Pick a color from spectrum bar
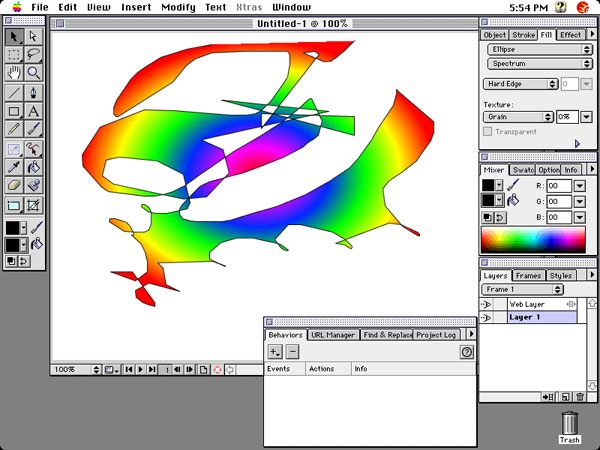600x450 pixels. click(x=535, y=240)
